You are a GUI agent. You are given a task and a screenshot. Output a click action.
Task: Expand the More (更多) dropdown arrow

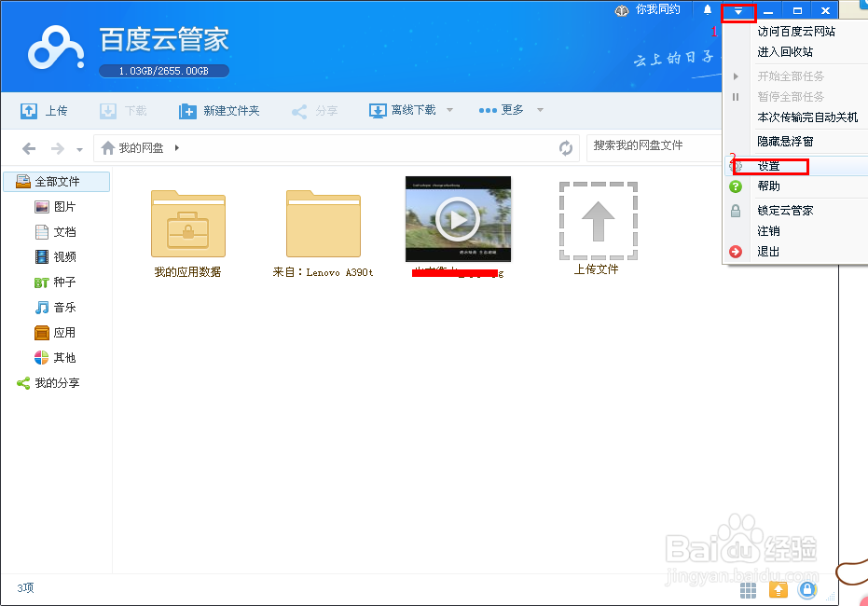[540, 110]
